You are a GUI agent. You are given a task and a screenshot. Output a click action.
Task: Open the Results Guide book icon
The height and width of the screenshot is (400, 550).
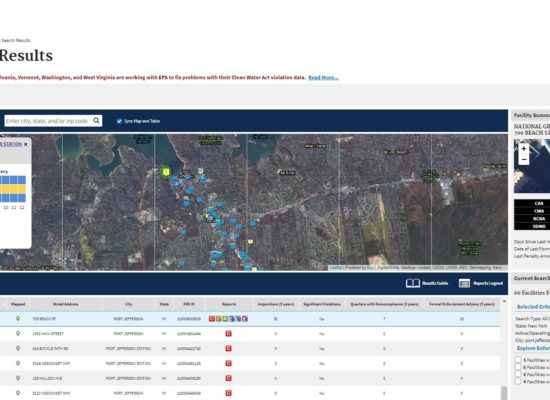pos(412,283)
